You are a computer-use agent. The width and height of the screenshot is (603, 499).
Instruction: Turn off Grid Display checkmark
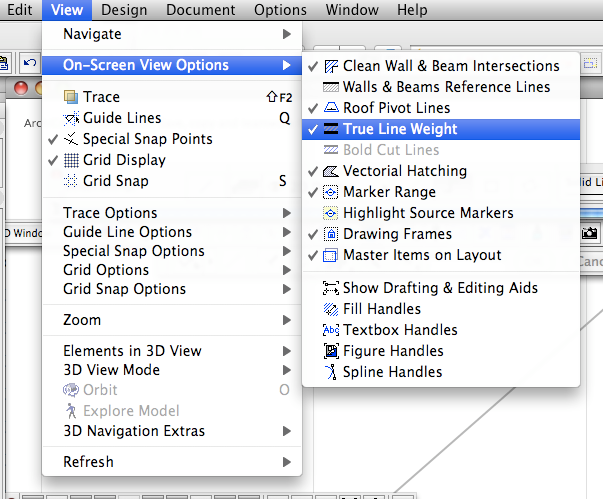point(124,160)
